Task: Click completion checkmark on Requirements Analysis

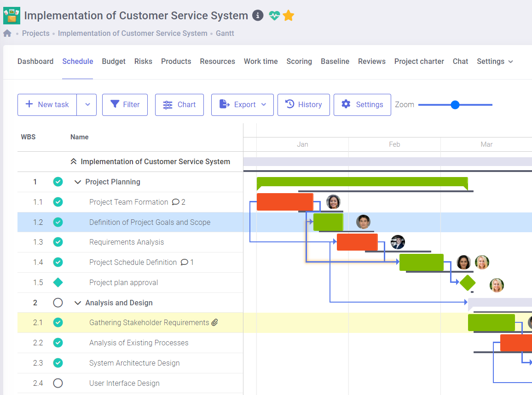Action: point(58,242)
